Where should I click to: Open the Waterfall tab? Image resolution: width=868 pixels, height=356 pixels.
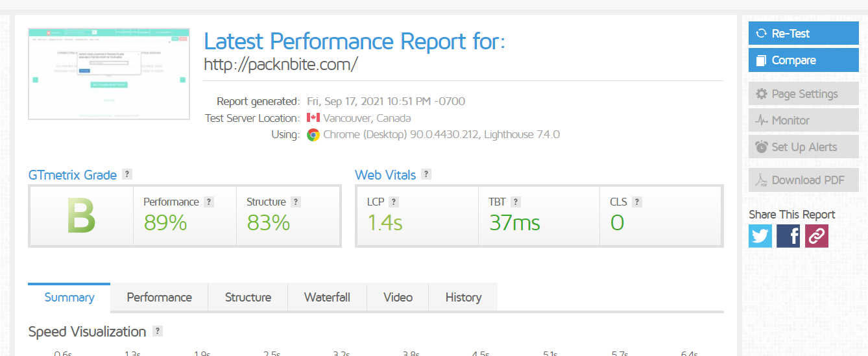click(327, 298)
